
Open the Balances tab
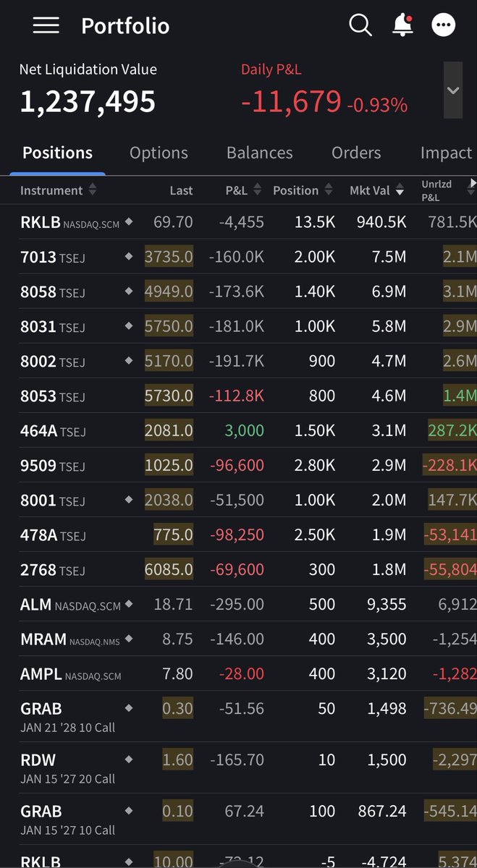coord(259,153)
